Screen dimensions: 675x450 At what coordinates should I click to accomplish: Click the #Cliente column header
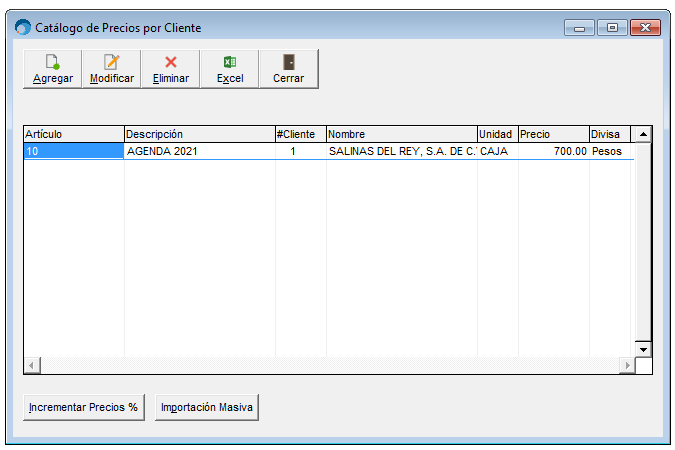pyautogui.click(x=301, y=134)
